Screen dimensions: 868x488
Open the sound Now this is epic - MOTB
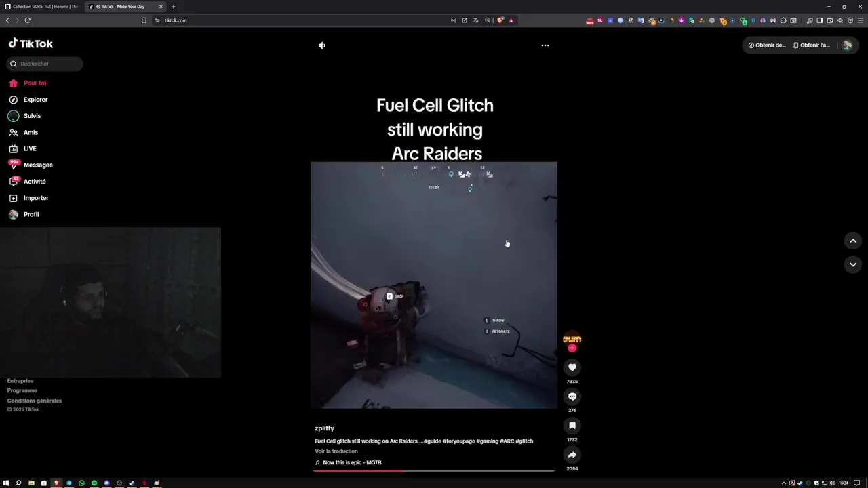click(x=348, y=462)
